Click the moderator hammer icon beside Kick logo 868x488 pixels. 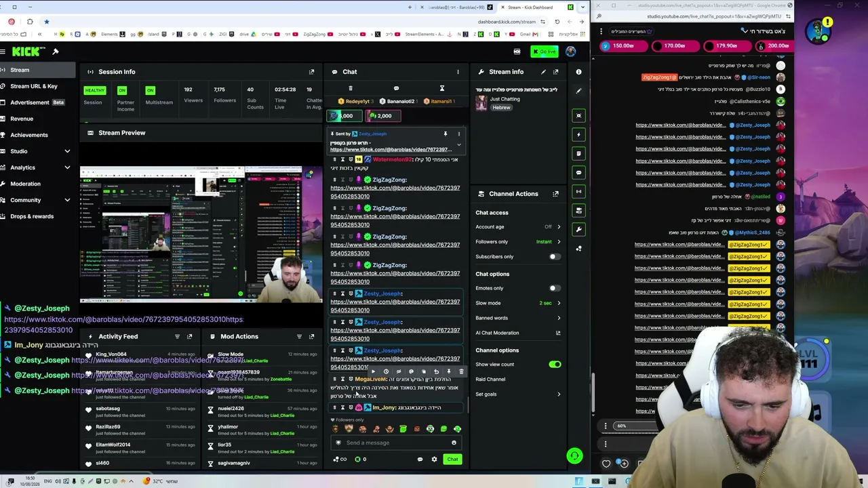pyautogui.click(x=56, y=52)
